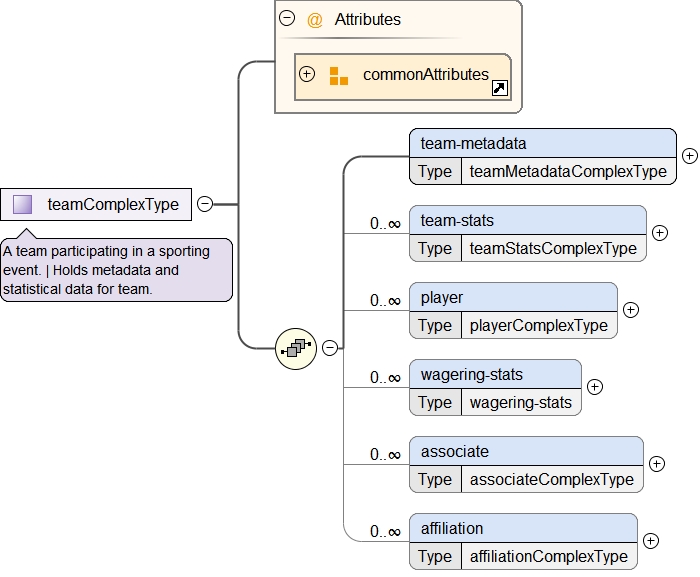Collapse the teamComplexType node
The width and height of the screenshot is (700, 577).
204,204
